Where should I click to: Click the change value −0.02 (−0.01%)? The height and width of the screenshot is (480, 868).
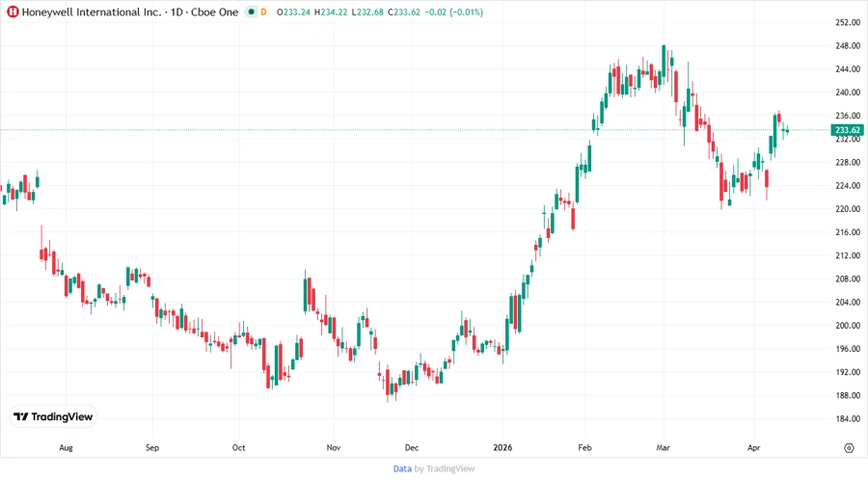(453, 12)
